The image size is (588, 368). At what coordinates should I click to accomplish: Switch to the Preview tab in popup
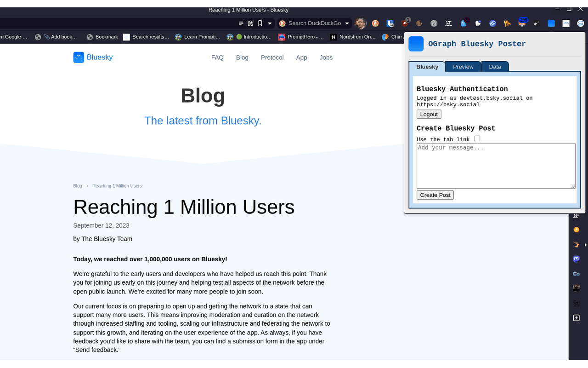(463, 67)
